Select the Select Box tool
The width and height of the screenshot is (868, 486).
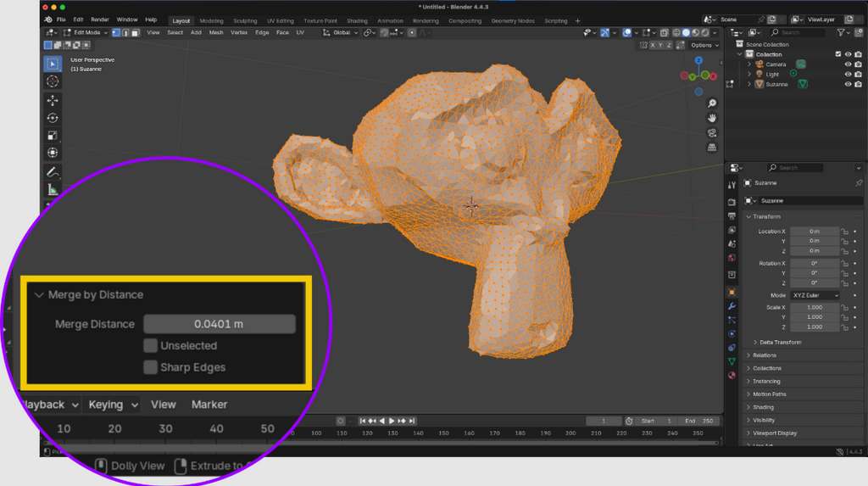[x=53, y=64]
